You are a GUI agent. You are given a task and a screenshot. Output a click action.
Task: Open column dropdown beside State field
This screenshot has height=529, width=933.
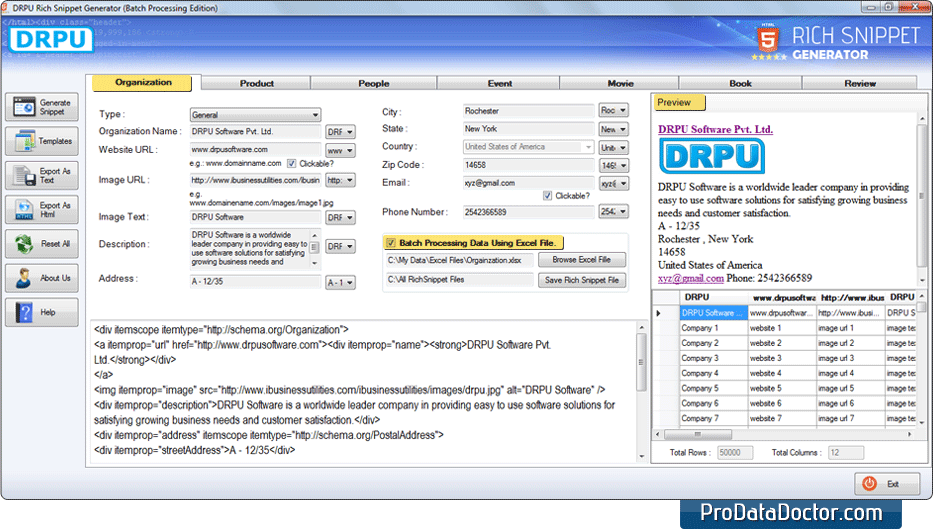613,129
